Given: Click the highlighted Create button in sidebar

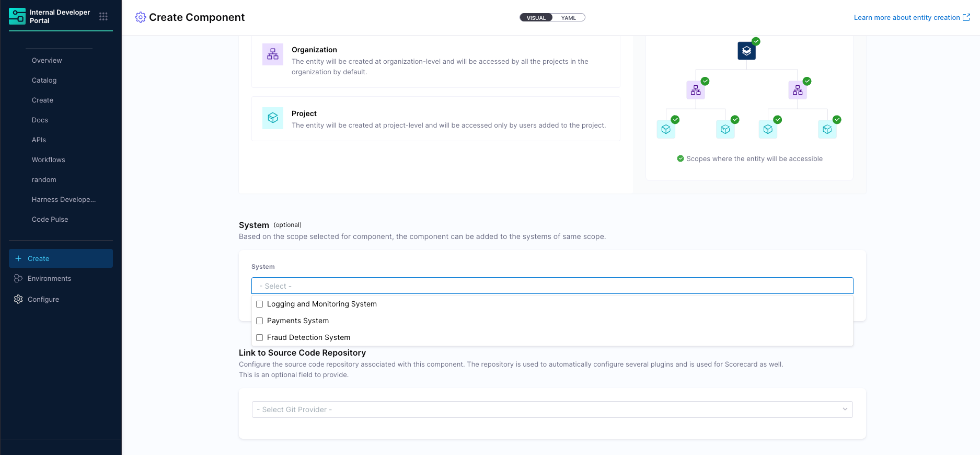Looking at the screenshot, I should 61,258.
